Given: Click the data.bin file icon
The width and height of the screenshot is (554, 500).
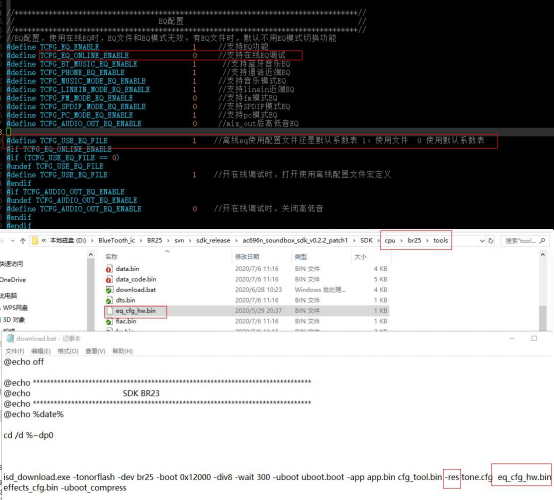Looking at the screenshot, I should coord(109,269).
